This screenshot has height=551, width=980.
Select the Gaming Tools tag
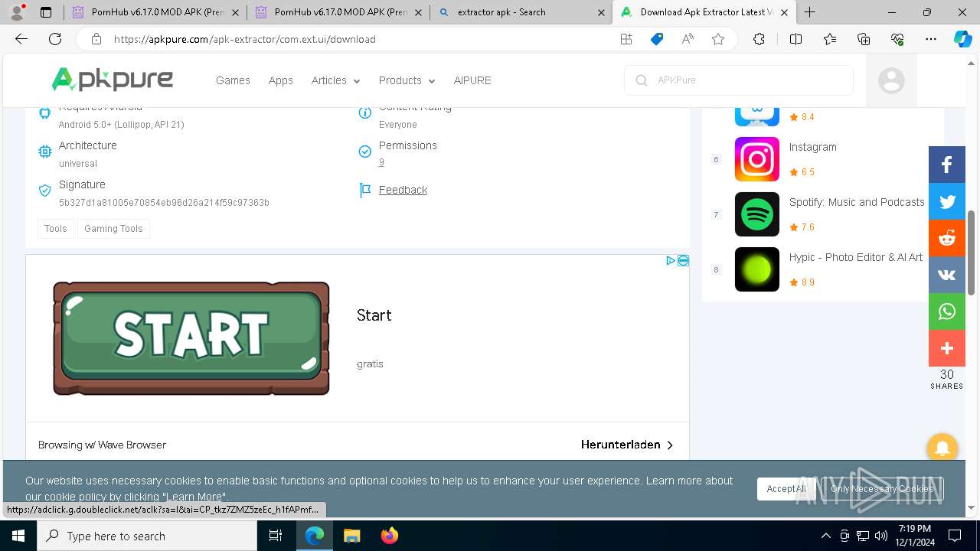113,228
